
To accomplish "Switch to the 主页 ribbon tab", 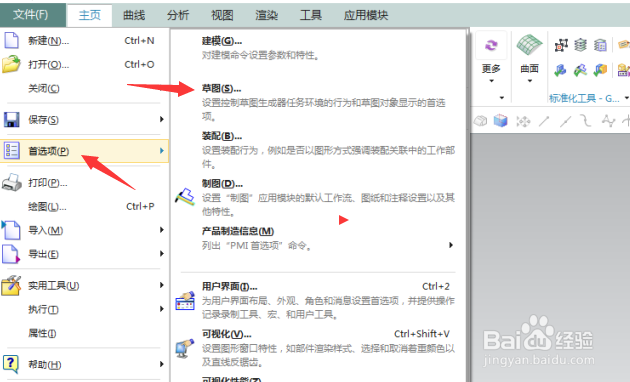I will point(89,15).
